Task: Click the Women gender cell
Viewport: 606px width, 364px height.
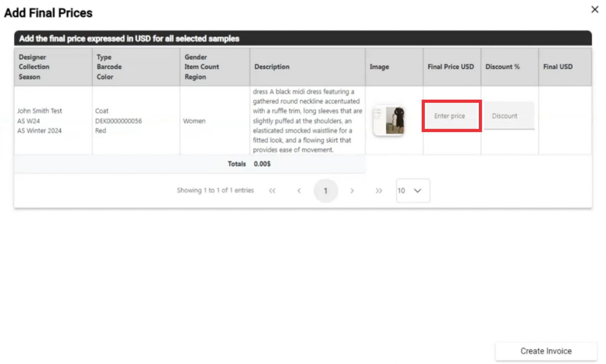Action: (x=194, y=121)
